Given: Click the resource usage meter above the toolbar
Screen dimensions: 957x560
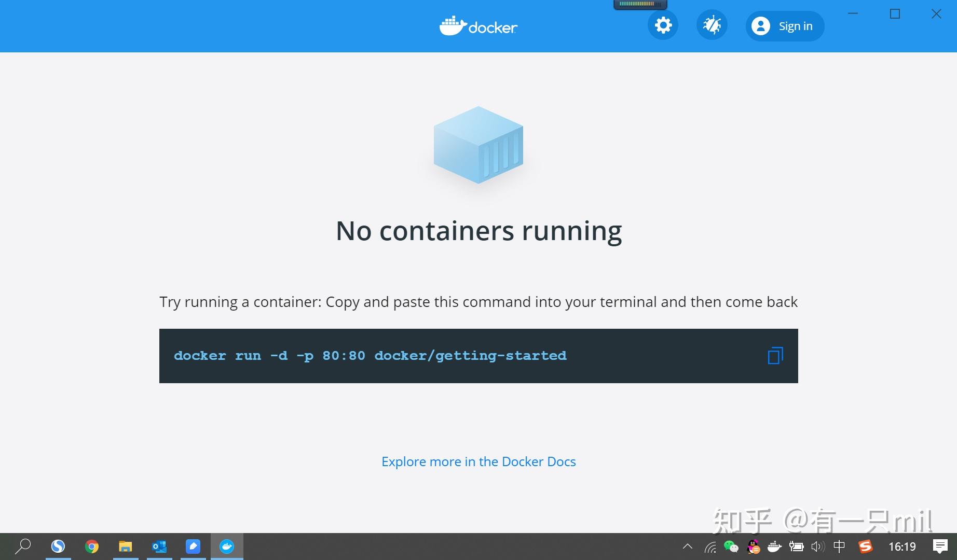Looking at the screenshot, I should (640, 4).
